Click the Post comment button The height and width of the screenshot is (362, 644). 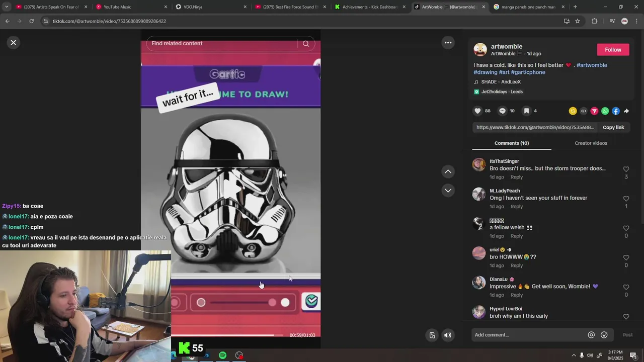tap(627, 335)
